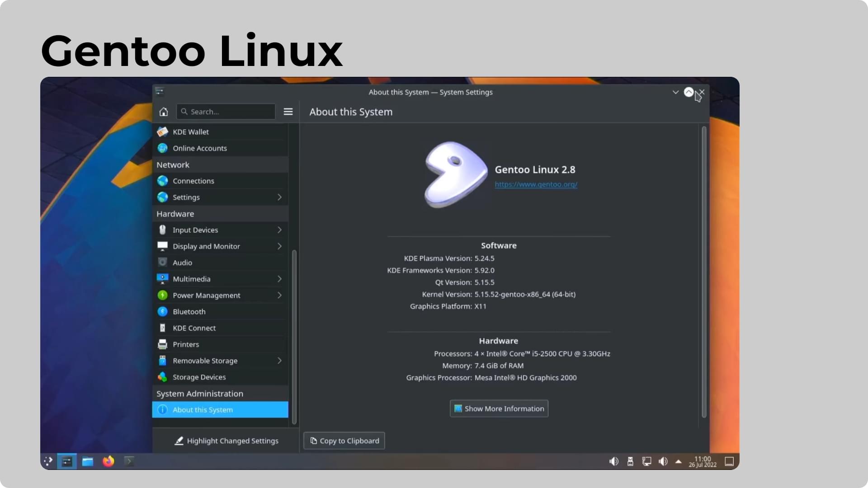Viewport: 868px width, 488px height.
Task: Click the minimize chevron in the title bar
Action: tap(675, 92)
